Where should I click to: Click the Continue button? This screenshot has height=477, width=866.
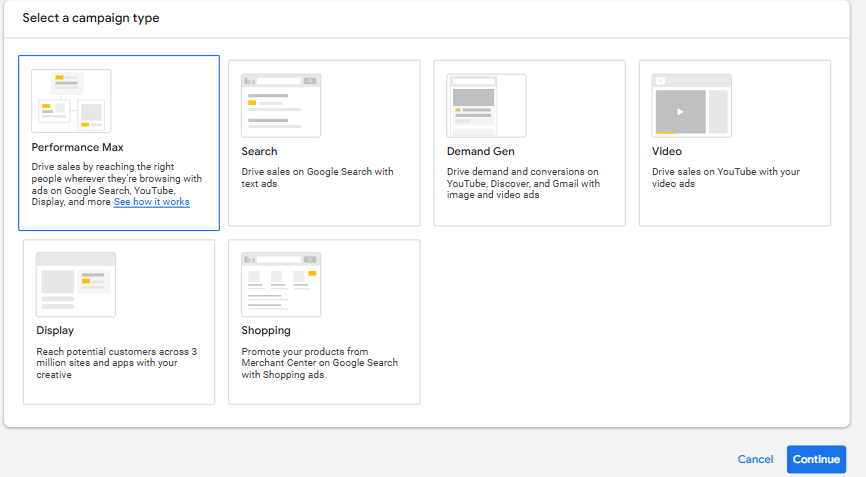(x=816, y=459)
